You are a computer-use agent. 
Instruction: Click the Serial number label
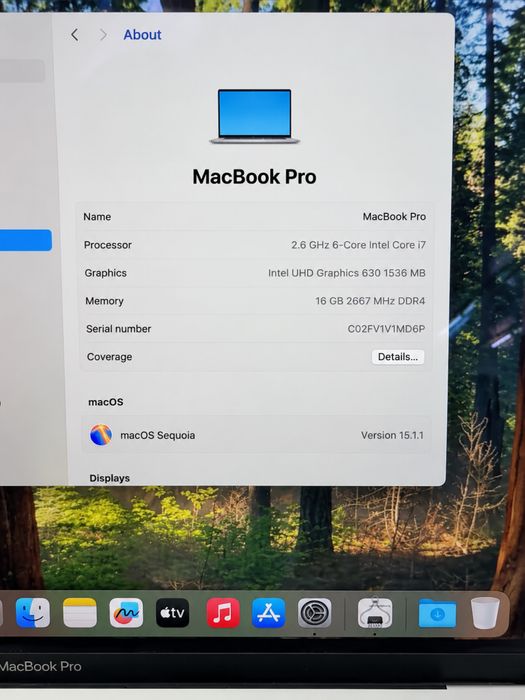point(118,329)
